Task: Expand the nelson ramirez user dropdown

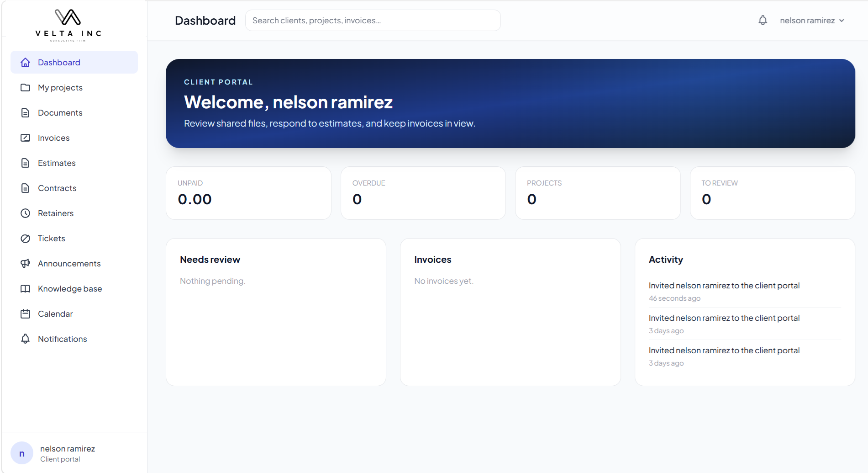Action: [x=812, y=21]
